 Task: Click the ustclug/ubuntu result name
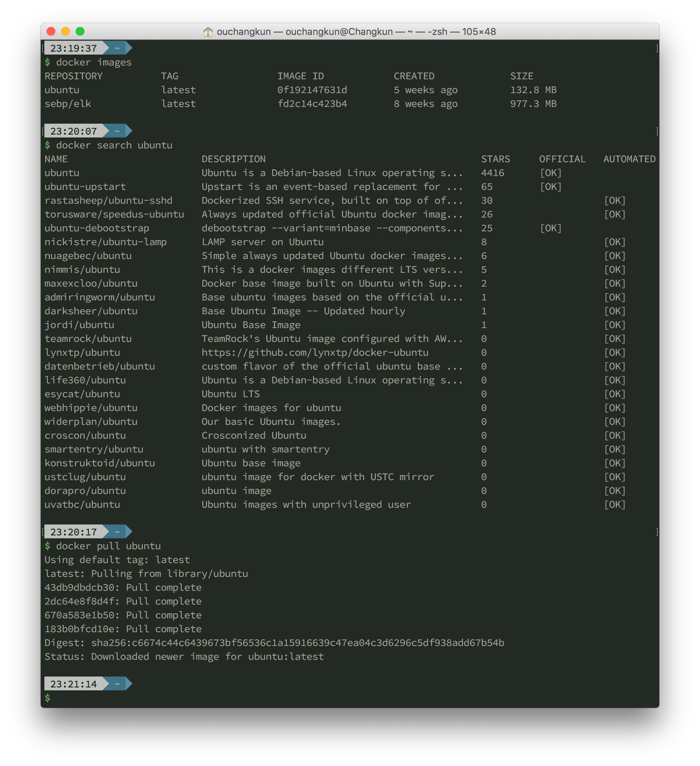(85, 477)
